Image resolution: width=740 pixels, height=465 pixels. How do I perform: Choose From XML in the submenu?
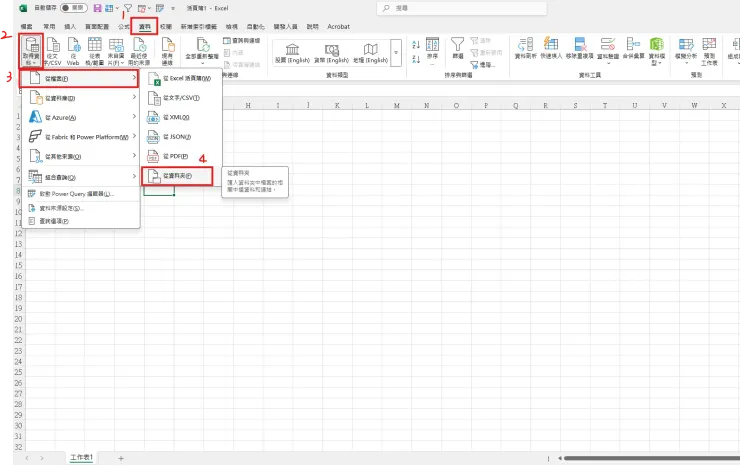point(181,117)
